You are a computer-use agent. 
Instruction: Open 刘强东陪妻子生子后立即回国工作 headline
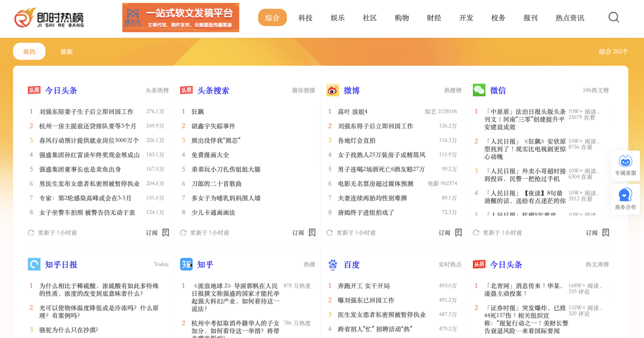tap(86, 112)
